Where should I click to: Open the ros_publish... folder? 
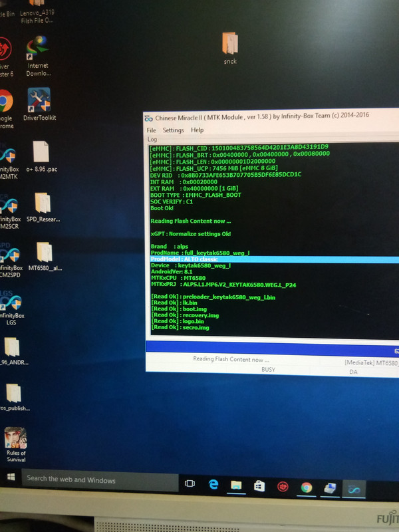tap(14, 397)
